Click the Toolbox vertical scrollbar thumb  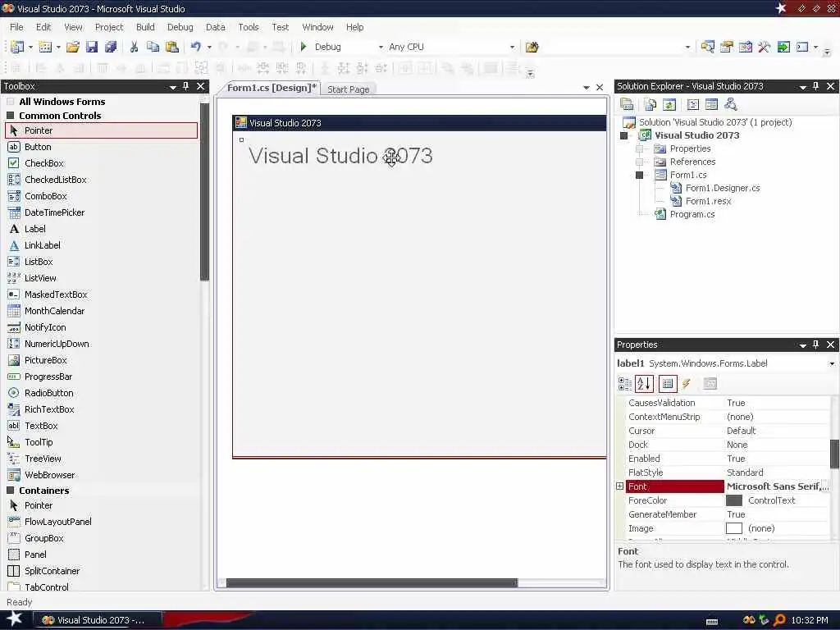click(204, 191)
